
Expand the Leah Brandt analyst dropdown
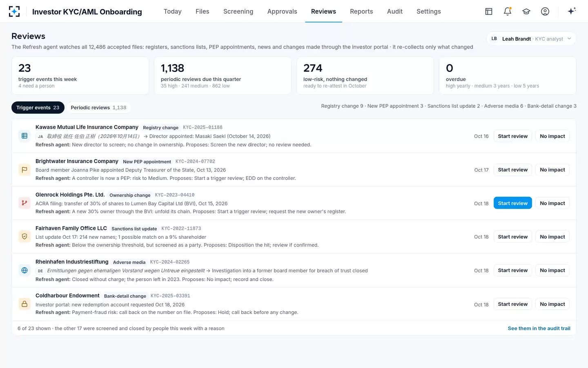[x=531, y=38]
